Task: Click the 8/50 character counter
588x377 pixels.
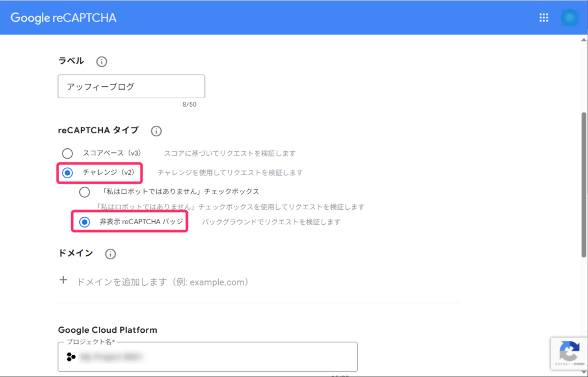Action: (x=189, y=105)
